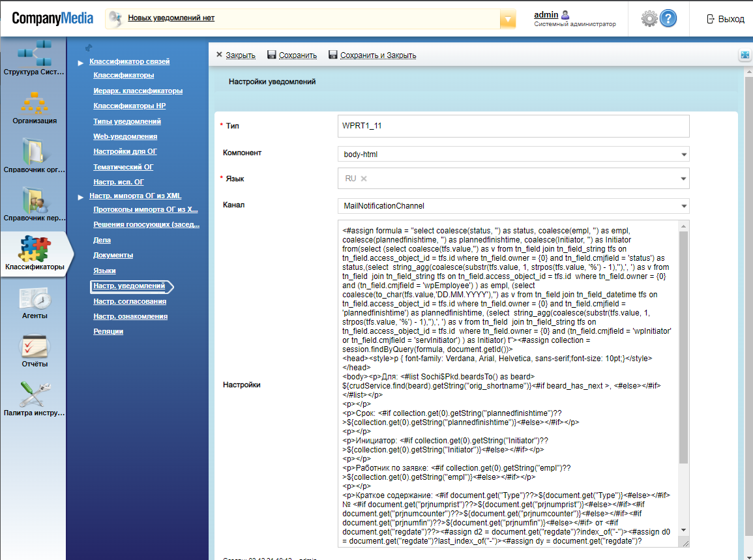Screen dimensions: 753x560
Task: Click the notification bell icon
Action: [x=115, y=18]
